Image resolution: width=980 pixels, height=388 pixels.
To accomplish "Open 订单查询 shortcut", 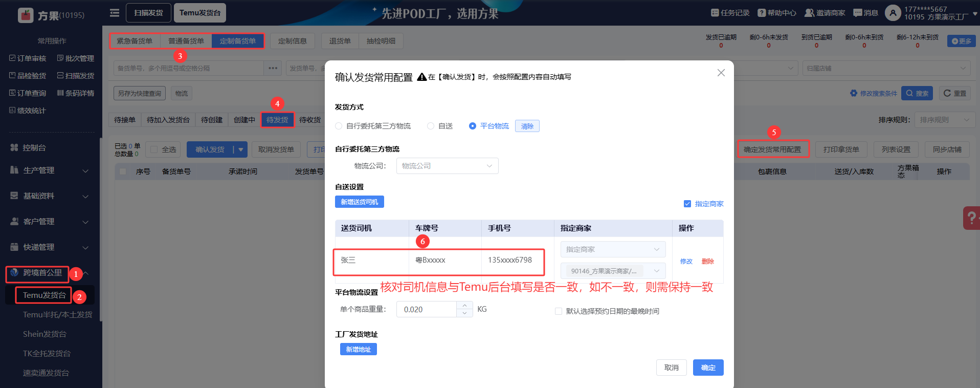I will [x=28, y=93].
